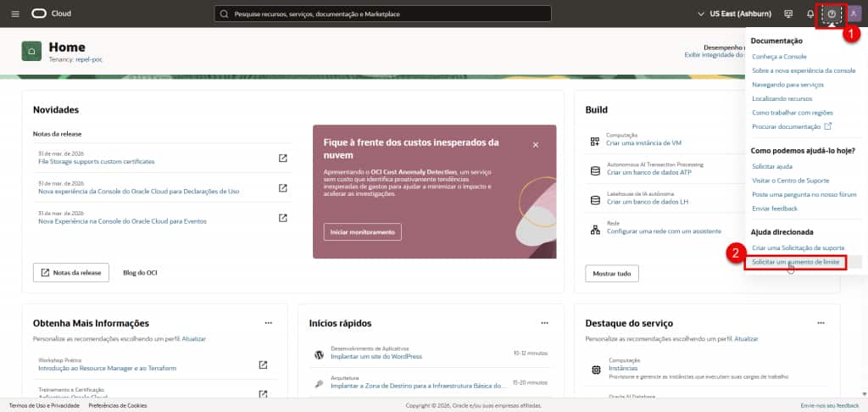
Task: Select Criar uma instância de VM
Action: pyautogui.click(x=644, y=143)
